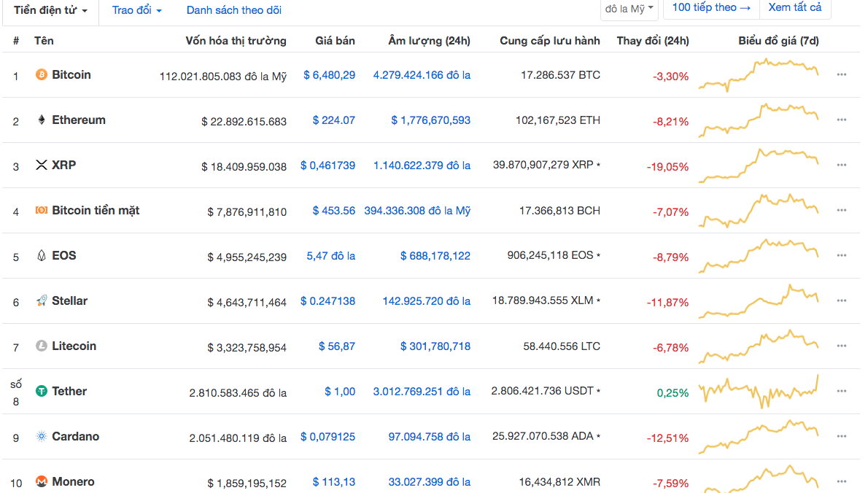Image resolution: width=868 pixels, height=493 pixels.
Task: Open the Ethereum name link
Action: tap(79, 120)
